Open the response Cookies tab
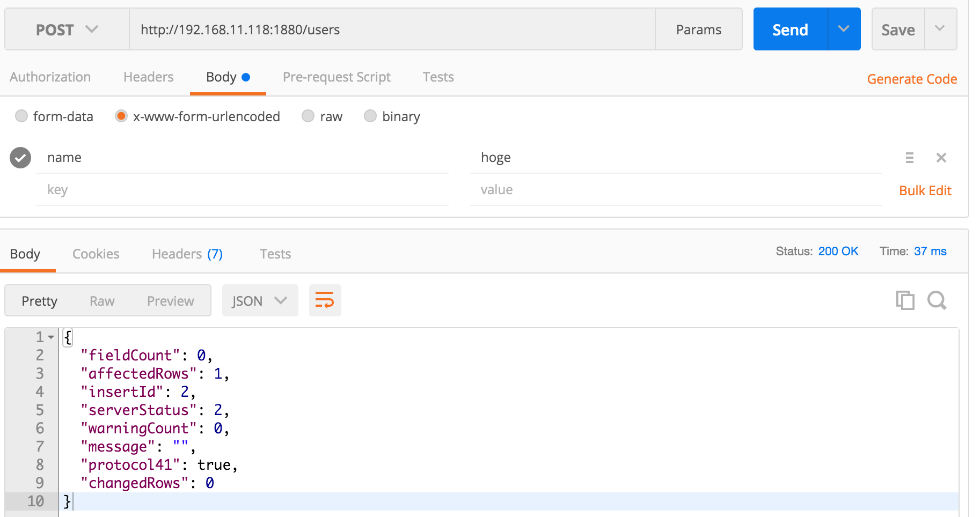This screenshot has width=980, height=517. pyautogui.click(x=96, y=253)
